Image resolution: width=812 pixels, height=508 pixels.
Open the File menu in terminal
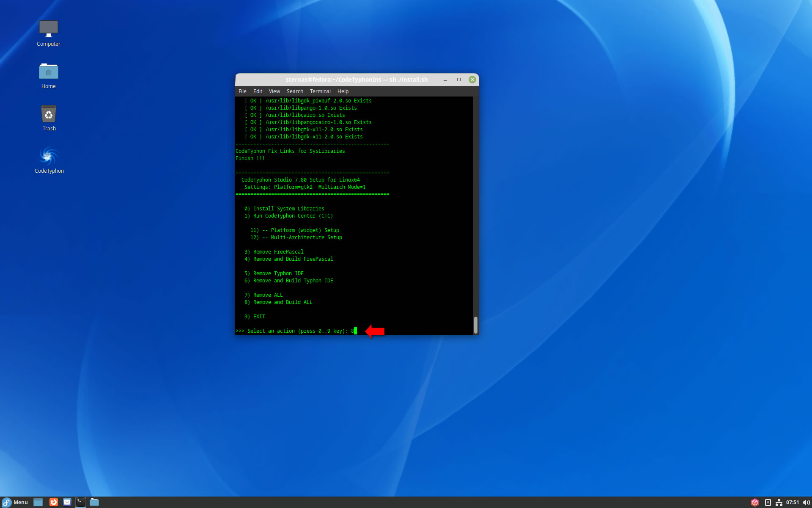[x=242, y=91]
